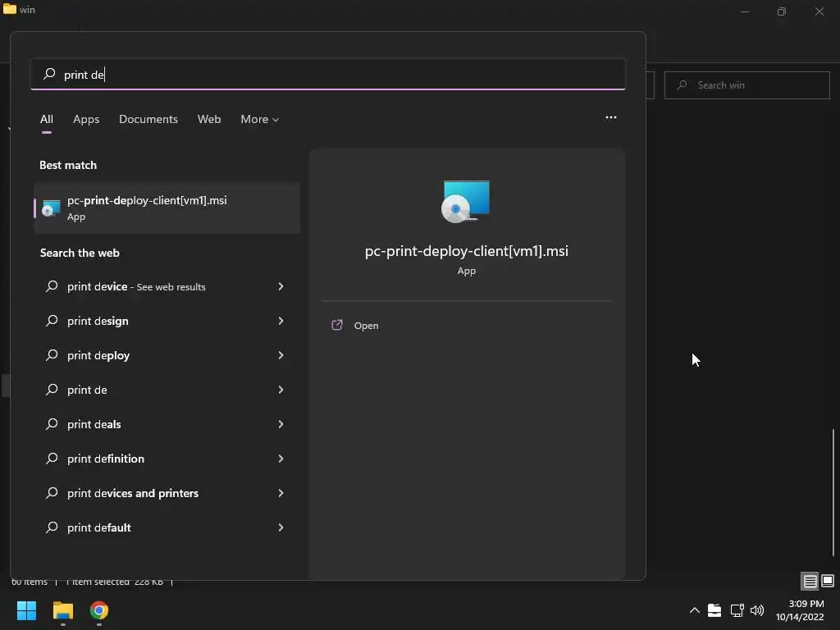Click the network status tray icon

coord(737,610)
